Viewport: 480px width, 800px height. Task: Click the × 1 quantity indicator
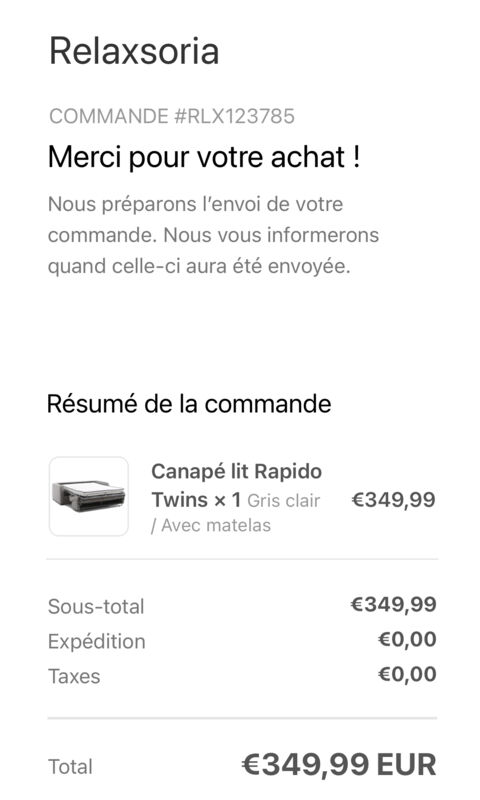tap(228, 500)
